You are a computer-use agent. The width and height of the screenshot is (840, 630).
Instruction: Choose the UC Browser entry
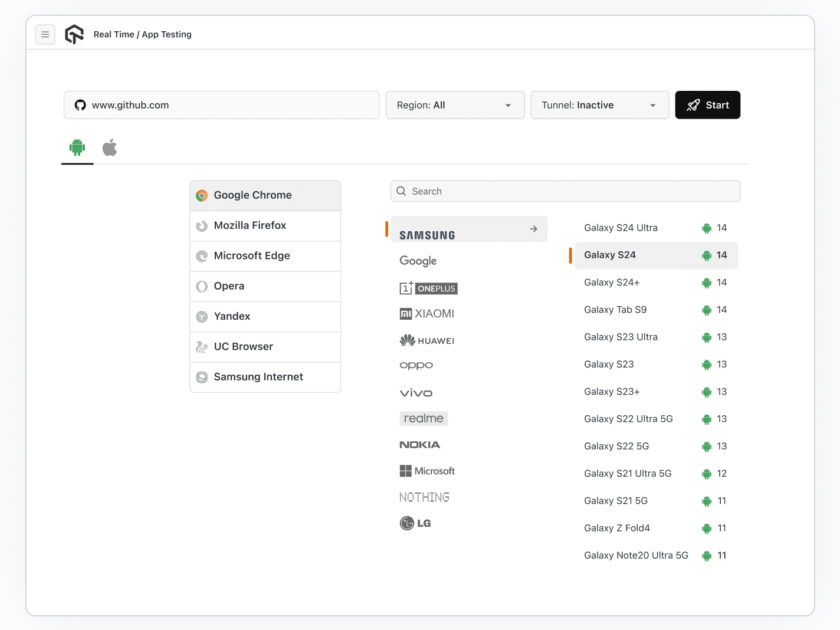point(265,347)
